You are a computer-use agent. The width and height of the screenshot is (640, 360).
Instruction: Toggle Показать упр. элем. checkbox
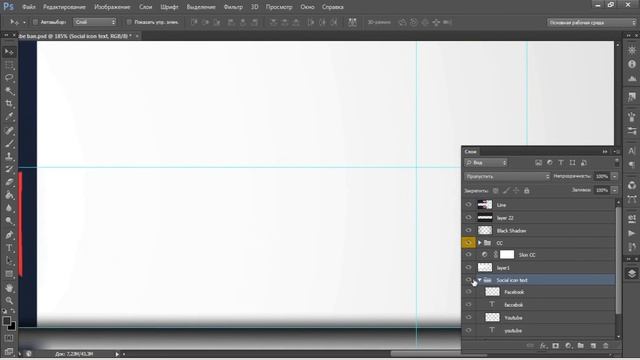coord(129,22)
